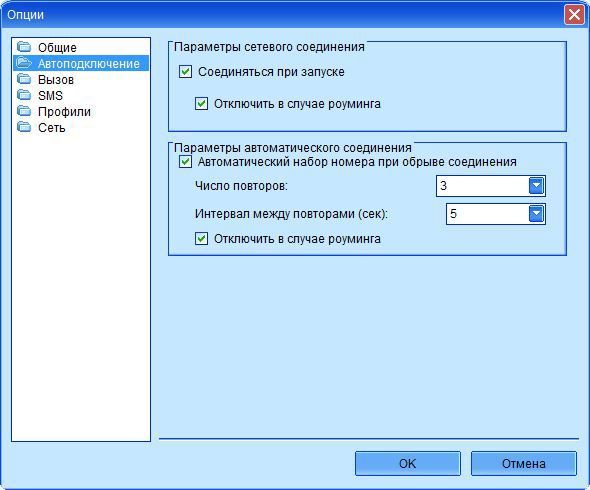Screen dimensions: 590x490
Task: Confirm settings with OK button
Action: click(x=408, y=463)
